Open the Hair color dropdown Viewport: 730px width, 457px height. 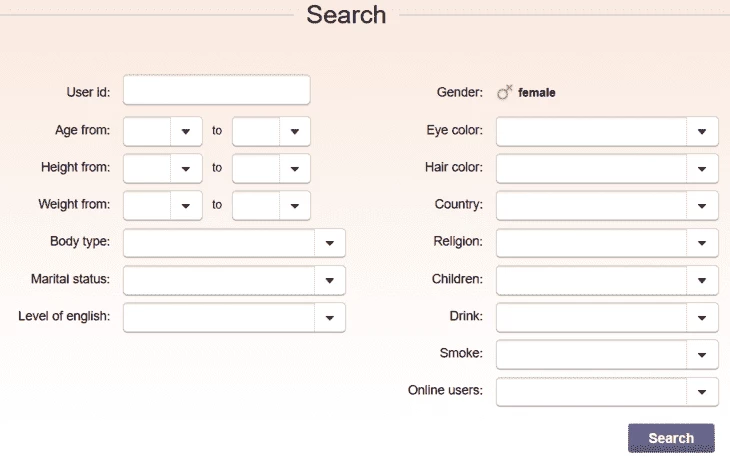607,168
